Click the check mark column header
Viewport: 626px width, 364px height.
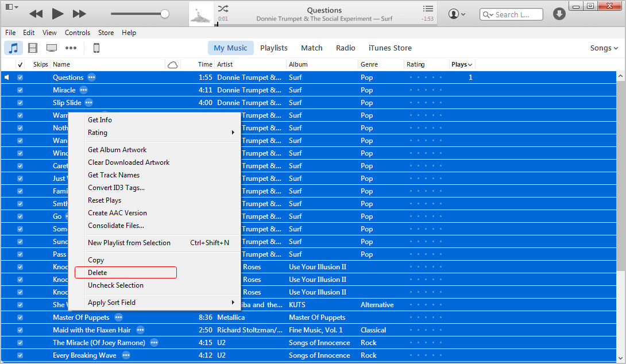tap(20, 65)
